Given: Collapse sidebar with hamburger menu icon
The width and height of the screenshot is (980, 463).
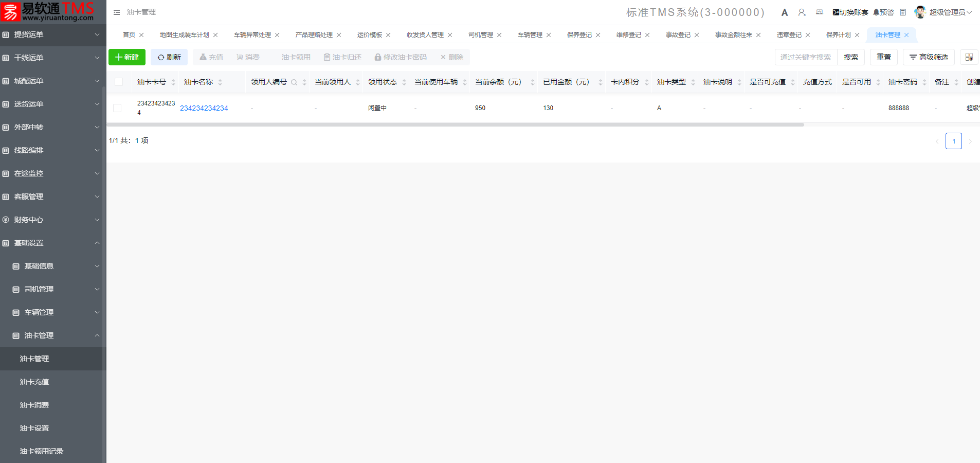Looking at the screenshot, I should coord(117,12).
